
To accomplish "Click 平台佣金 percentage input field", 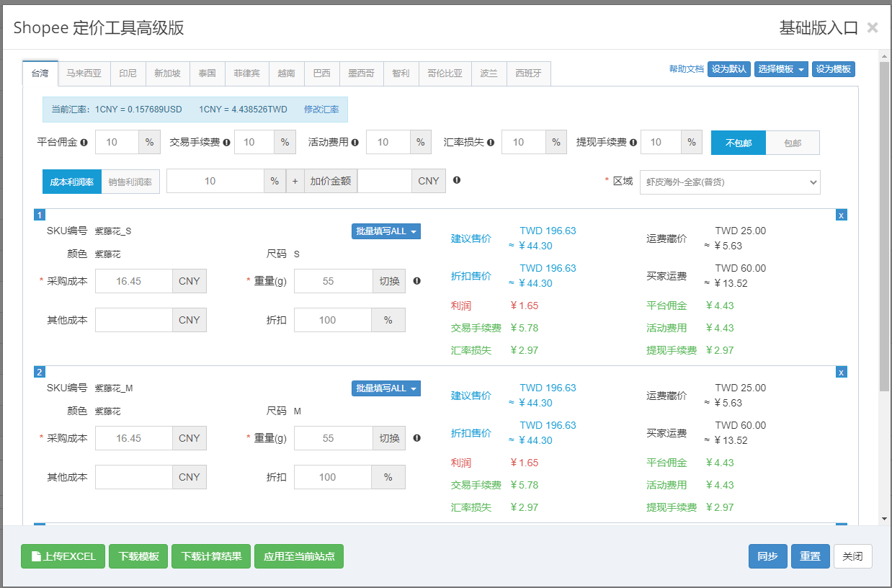I will 117,143.
